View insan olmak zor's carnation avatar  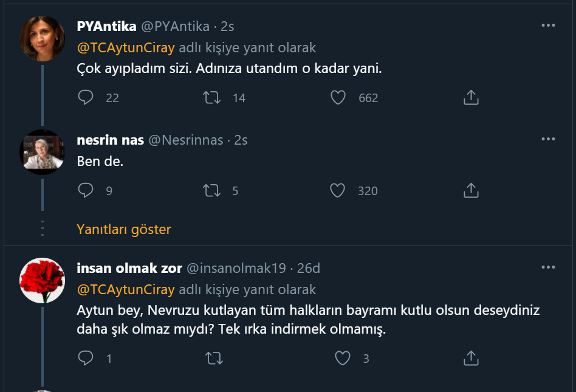(42, 280)
